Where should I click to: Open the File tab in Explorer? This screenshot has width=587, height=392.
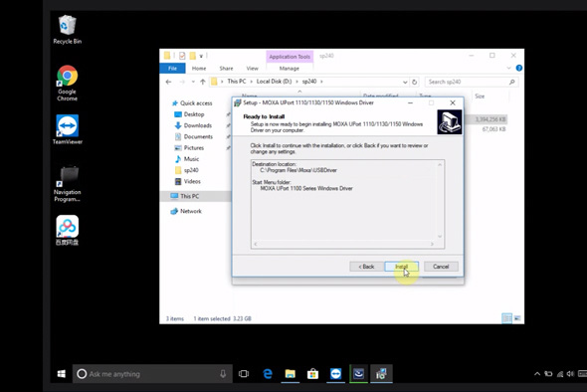(x=172, y=68)
